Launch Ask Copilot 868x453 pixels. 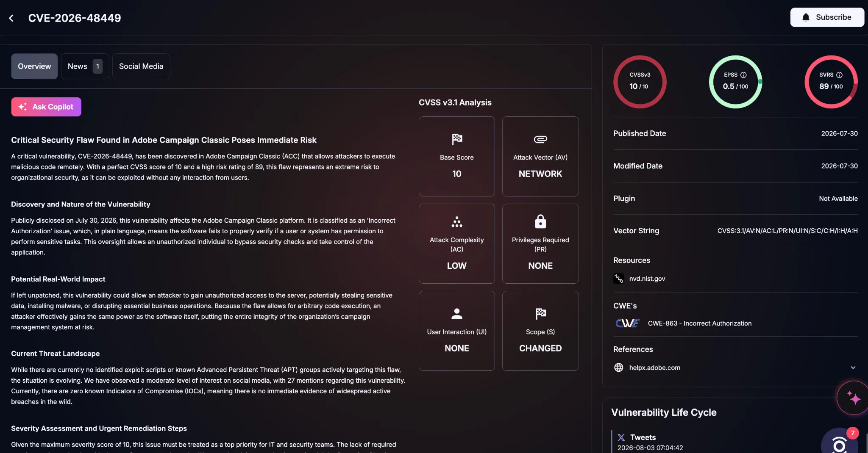[x=46, y=107]
